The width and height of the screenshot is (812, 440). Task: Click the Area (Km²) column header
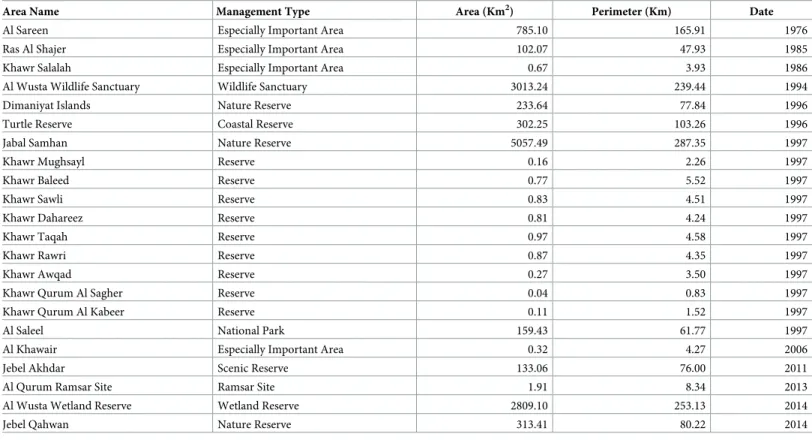point(485,11)
